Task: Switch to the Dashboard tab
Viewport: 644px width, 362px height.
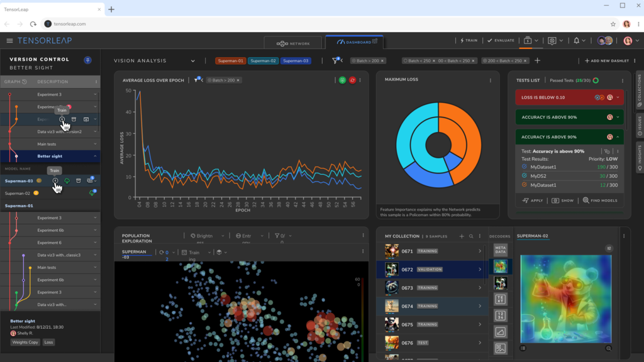Action: coord(355,42)
